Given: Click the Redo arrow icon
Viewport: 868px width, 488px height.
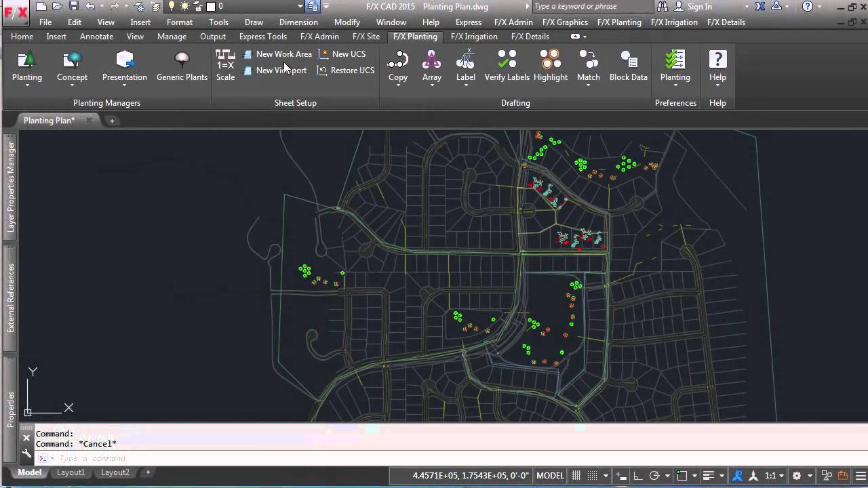Looking at the screenshot, I should (x=114, y=6).
